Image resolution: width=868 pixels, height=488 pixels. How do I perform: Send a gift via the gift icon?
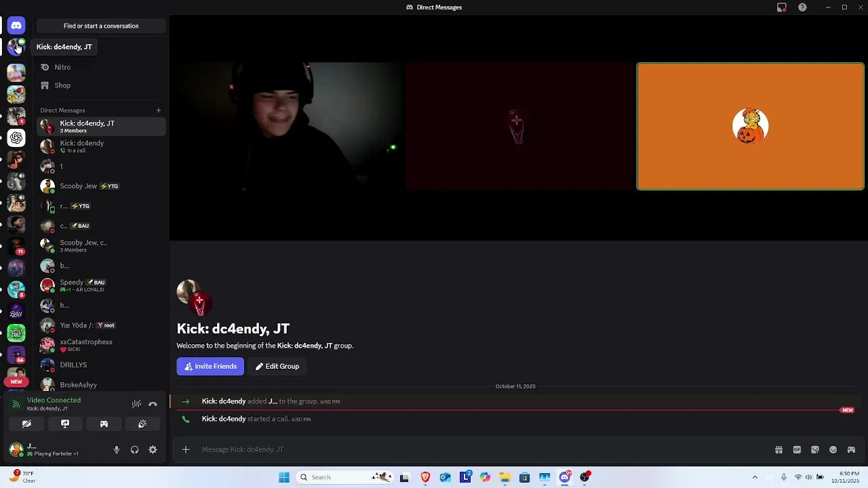point(778,449)
